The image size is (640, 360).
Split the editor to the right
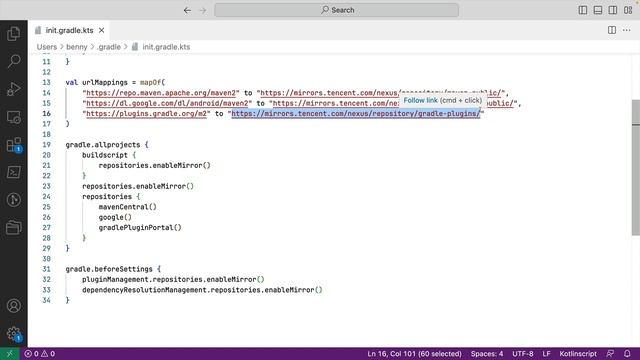click(611, 30)
